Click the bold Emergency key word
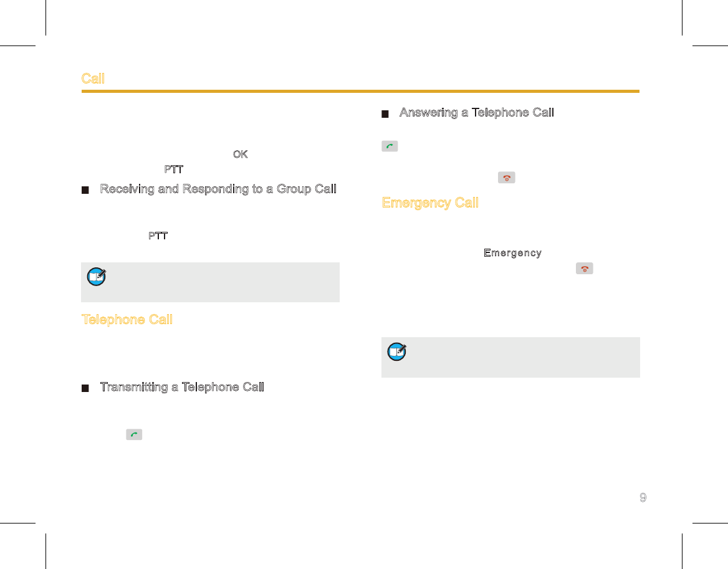 [512, 253]
